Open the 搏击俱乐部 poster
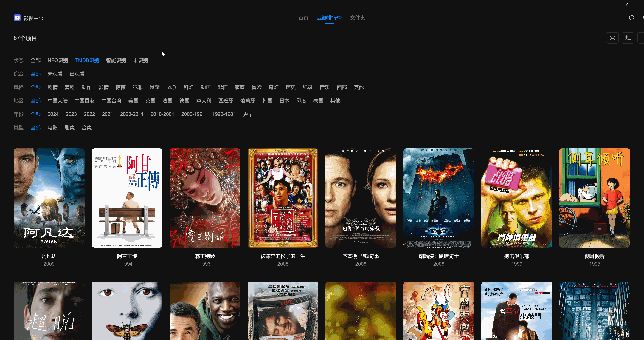Viewport: 644px width, 340px height. tap(517, 198)
